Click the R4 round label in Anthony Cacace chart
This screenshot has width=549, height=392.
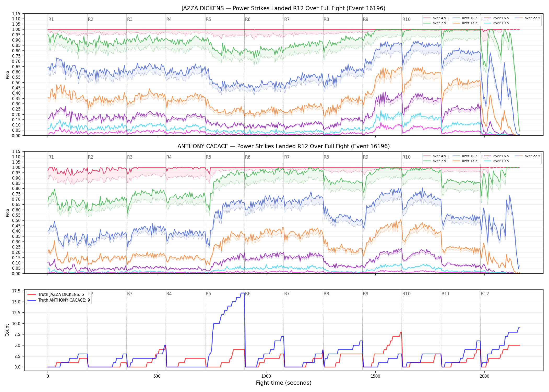pos(169,157)
